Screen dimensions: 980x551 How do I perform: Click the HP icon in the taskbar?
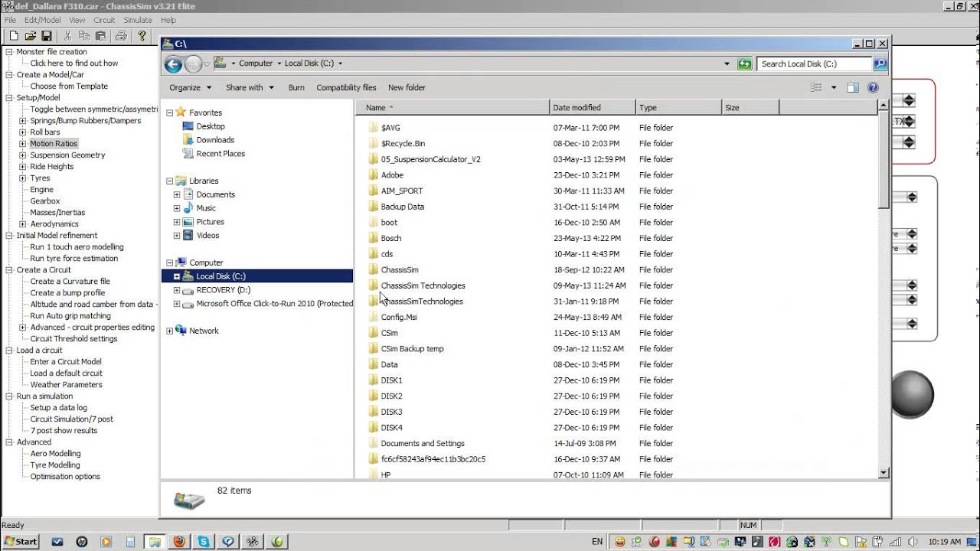click(81, 541)
